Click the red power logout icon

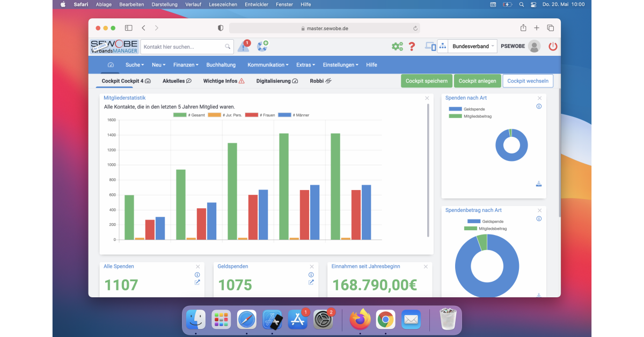pos(553,47)
